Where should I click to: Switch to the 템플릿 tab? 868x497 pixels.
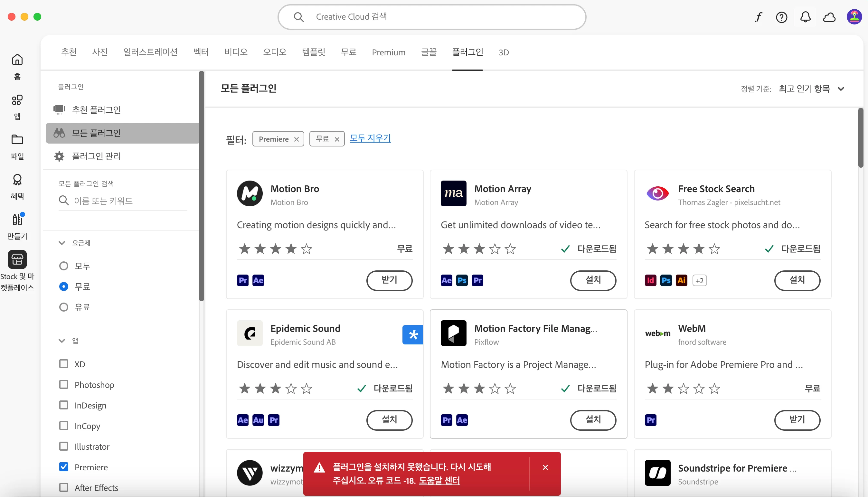(313, 52)
